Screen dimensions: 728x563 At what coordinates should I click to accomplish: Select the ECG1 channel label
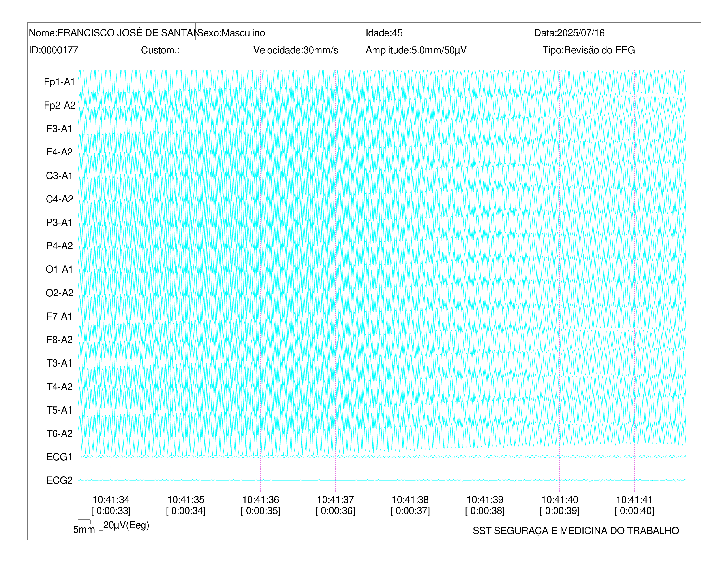pos(59,457)
